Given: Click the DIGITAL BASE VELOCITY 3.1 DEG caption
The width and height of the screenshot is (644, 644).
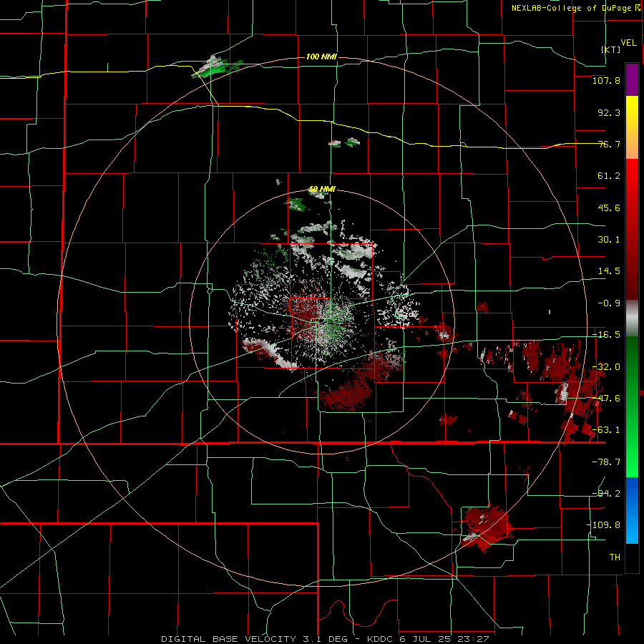Looking at the screenshot, I should pos(254,639).
